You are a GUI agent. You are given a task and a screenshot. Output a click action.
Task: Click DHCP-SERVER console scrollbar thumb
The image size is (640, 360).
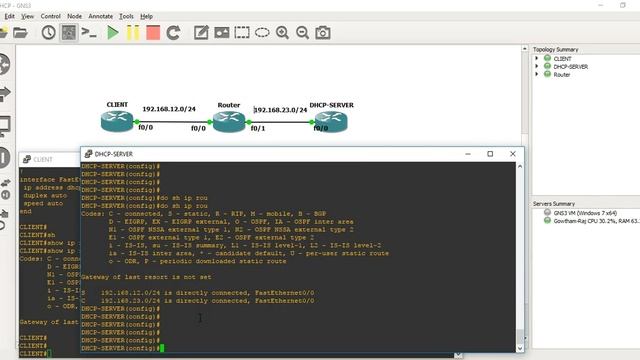[520, 336]
